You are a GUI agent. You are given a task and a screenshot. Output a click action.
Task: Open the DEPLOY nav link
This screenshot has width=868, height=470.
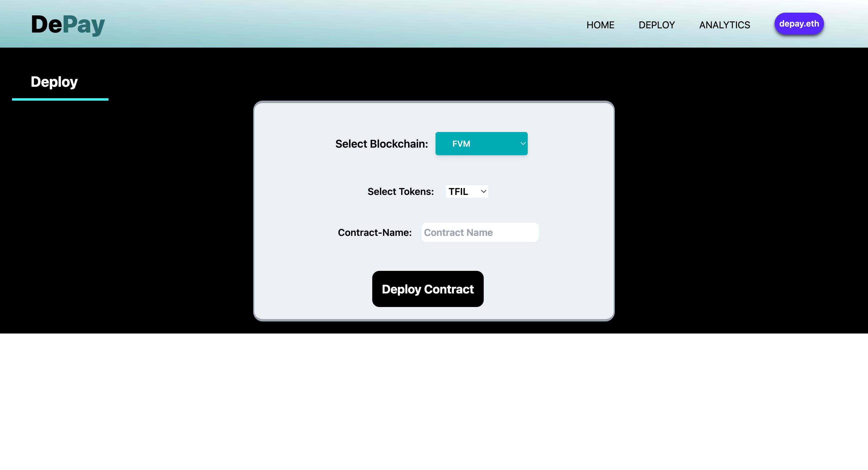(656, 25)
